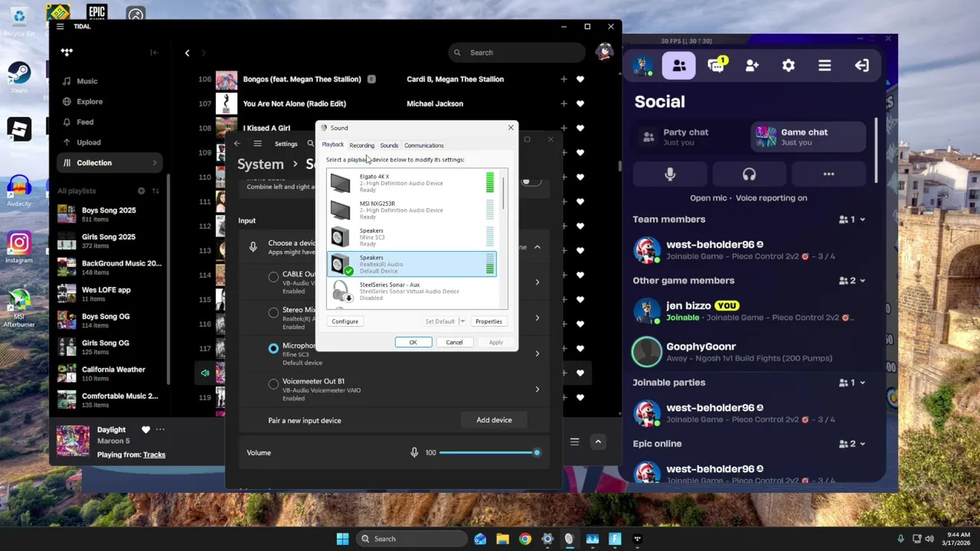Like You Are Not Alone heart icon
The height and width of the screenshot is (551, 980).
580,103
